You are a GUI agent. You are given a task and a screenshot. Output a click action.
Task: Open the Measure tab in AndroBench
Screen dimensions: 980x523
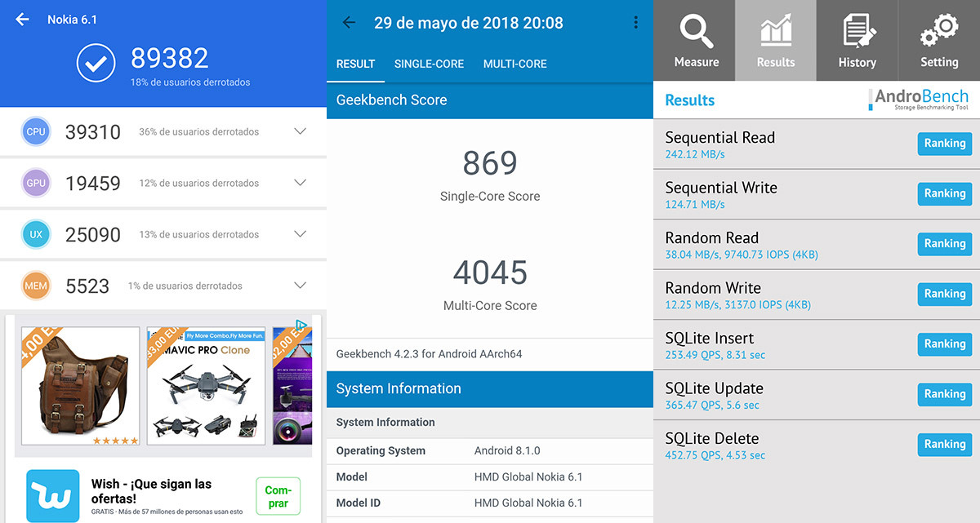point(694,41)
